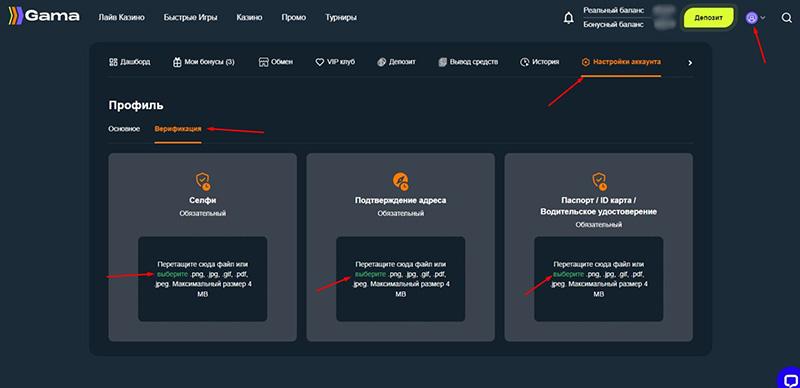Click the Бонусный баланс label
Viewport: 800px width, 388px height.
tap(614, 24)
